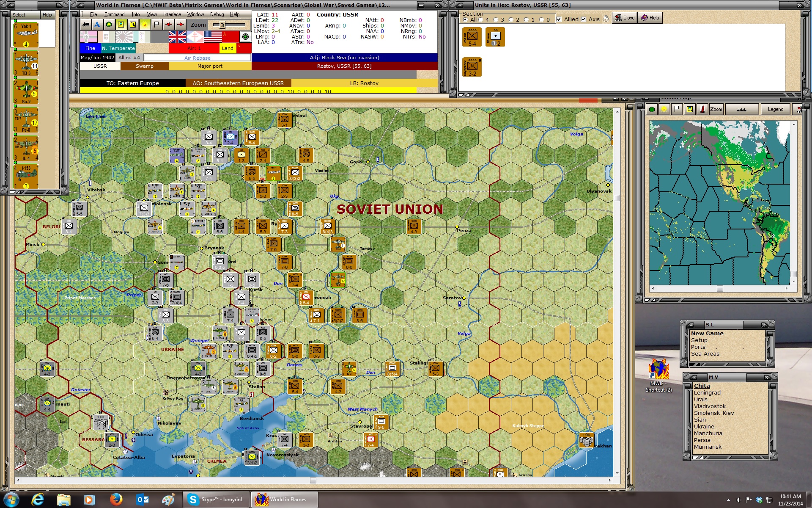
Task: Click the yellow Land phase indicator
Action: pos(228,48)
